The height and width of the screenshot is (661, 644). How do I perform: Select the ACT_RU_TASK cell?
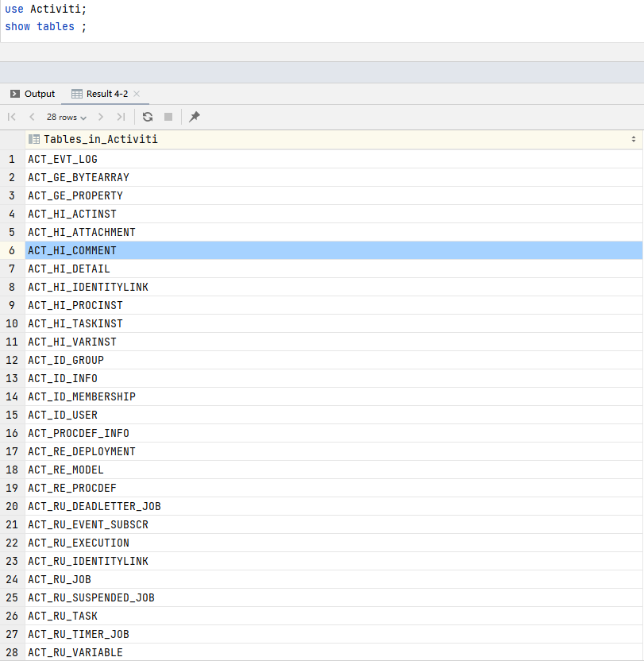point(334,616)
